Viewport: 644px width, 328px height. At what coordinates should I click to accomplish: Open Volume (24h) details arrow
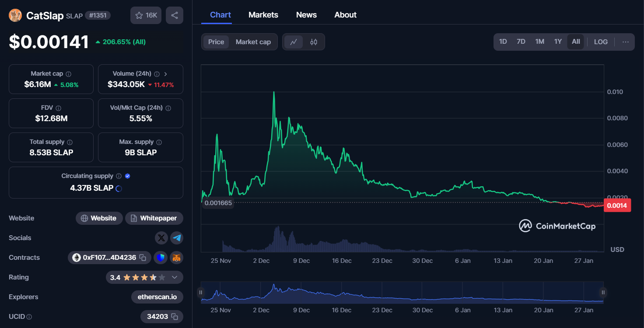[166, 74]
